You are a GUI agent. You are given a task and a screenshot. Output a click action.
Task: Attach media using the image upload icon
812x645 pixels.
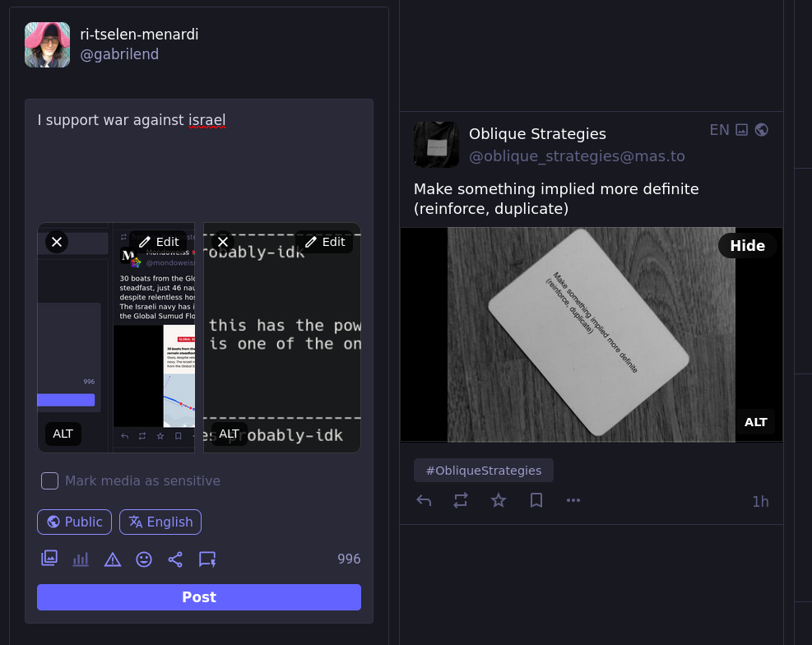tap(49, 559)
